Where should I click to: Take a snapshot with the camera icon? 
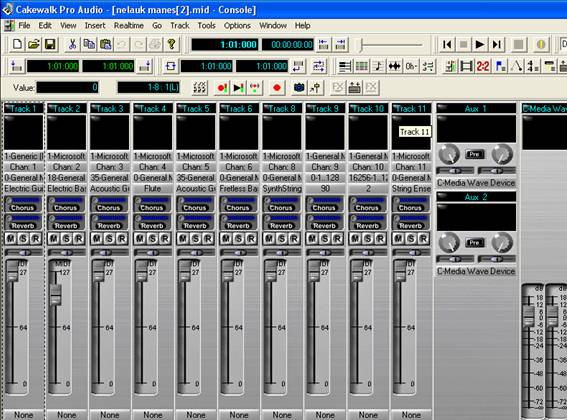point(299,88)
